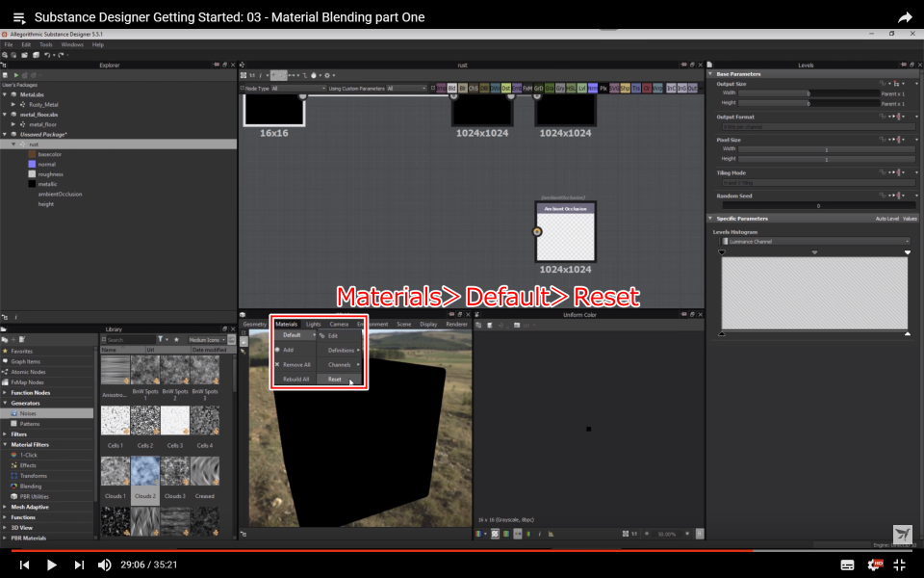Add an SVG node from toolbar
Screen dimensions: 924x578
(x=614, y=89)
